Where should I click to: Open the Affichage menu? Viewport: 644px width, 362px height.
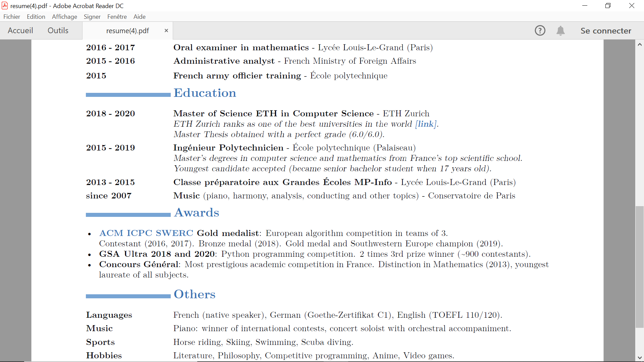pos(64,17)
